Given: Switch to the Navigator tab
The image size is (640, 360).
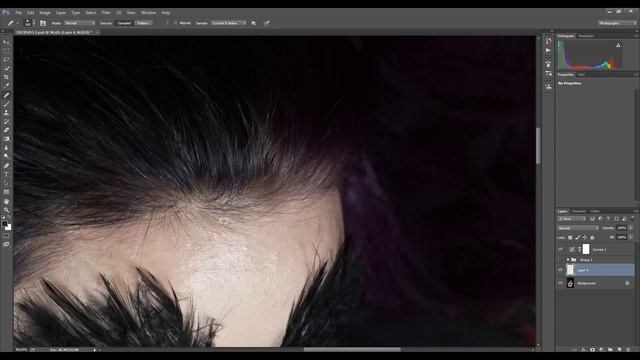Looking at the screenshot, I should pos(586,36).
